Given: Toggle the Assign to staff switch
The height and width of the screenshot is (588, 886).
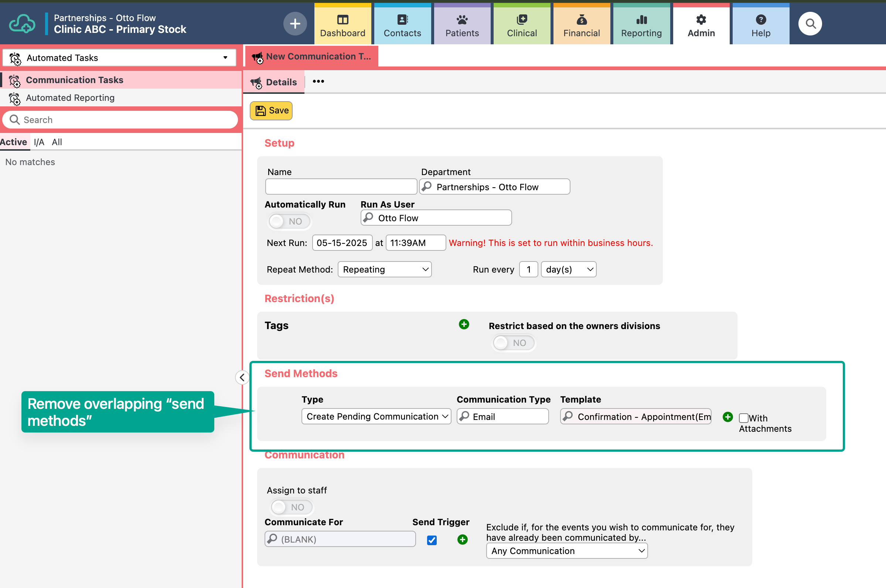Looking at the screenshot, I should tap(292, 507).
